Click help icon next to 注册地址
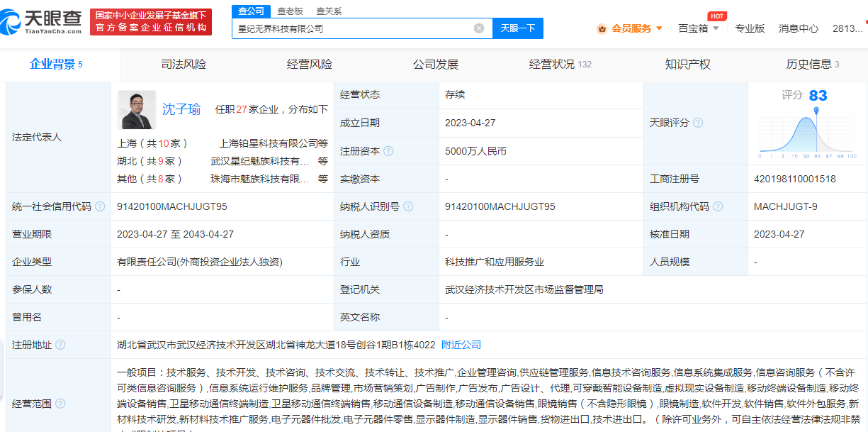868x432 pixels. point(60,345)
